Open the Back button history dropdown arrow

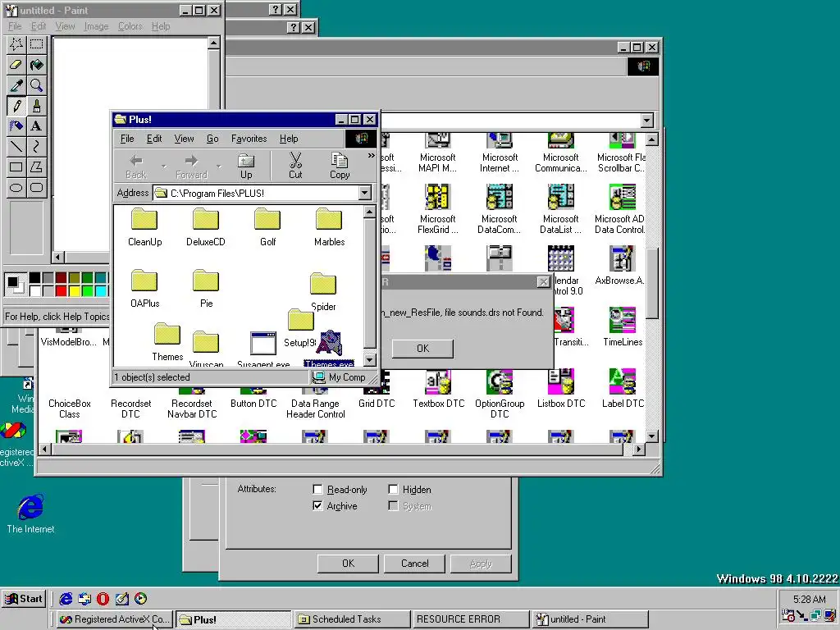(164, 166)
